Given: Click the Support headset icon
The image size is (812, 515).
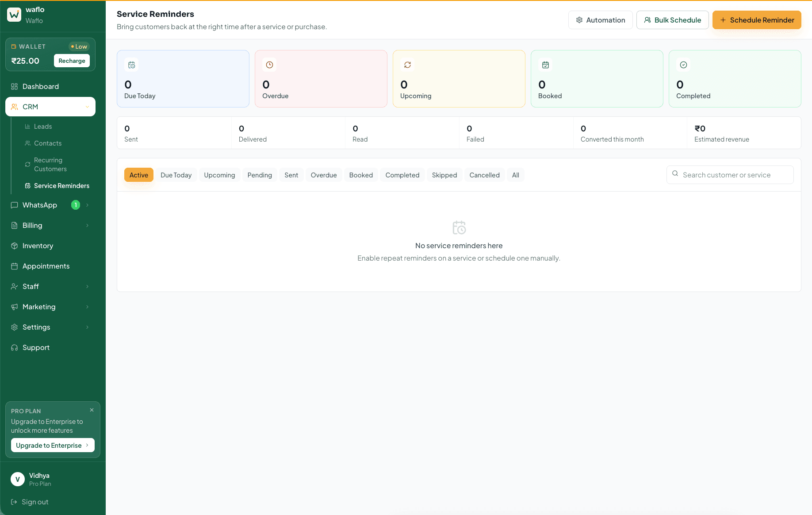Looking at the screenshot, I should pos(14,347).
